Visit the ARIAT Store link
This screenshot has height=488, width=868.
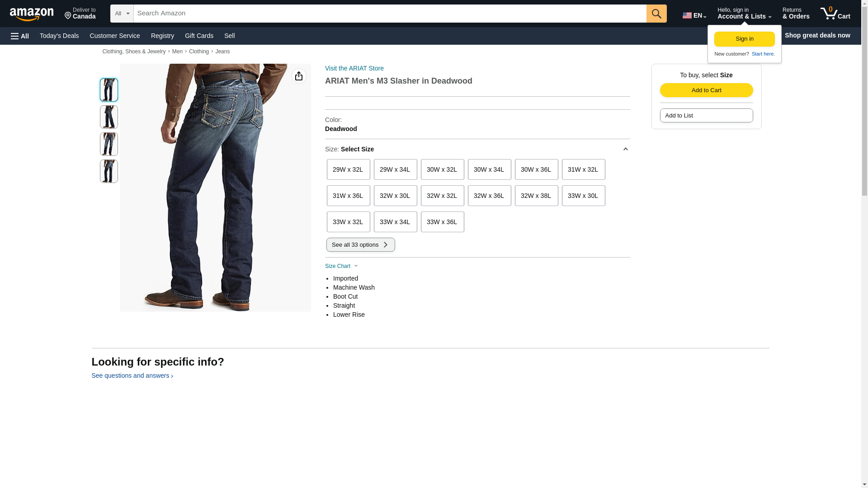pos(354,68)
